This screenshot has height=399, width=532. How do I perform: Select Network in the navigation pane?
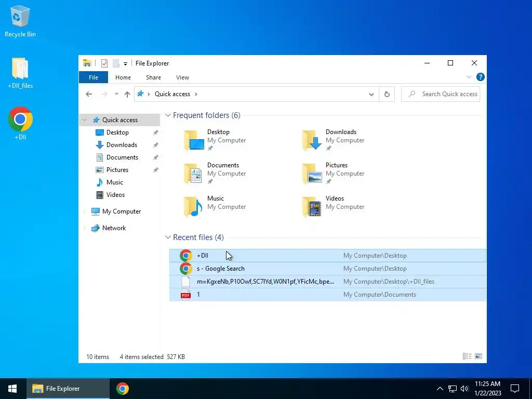click(114, 228)
